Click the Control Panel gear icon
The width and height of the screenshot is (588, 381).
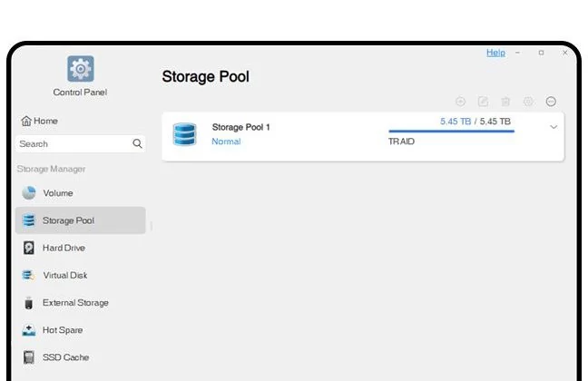[x=81, y=69]
